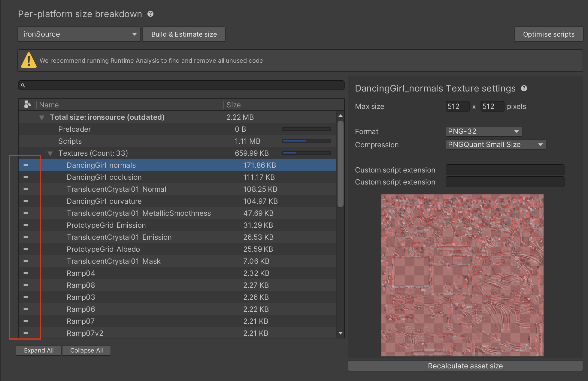Click the Scripts size progress bar
The image size is (588, 381).
[x=307, y=141]
